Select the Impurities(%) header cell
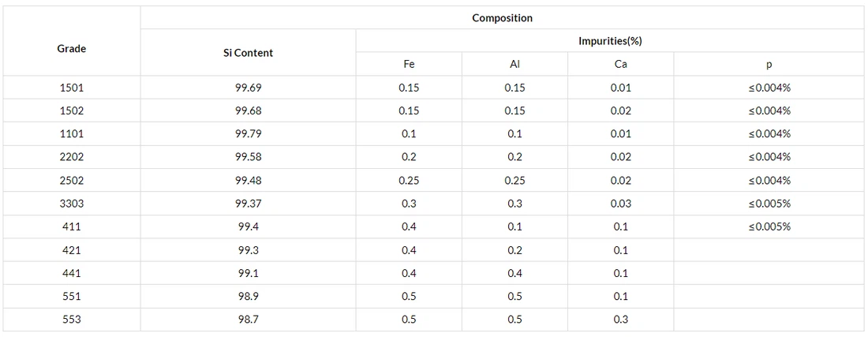The image size is (868, 337). pyautogui.click(x=610, y=41)
